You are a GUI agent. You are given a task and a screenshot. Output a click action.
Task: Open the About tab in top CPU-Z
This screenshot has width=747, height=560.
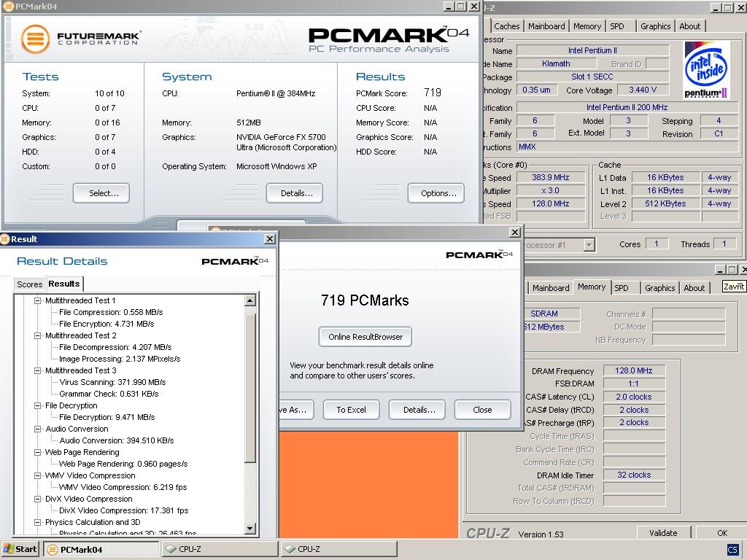point(690,26)
